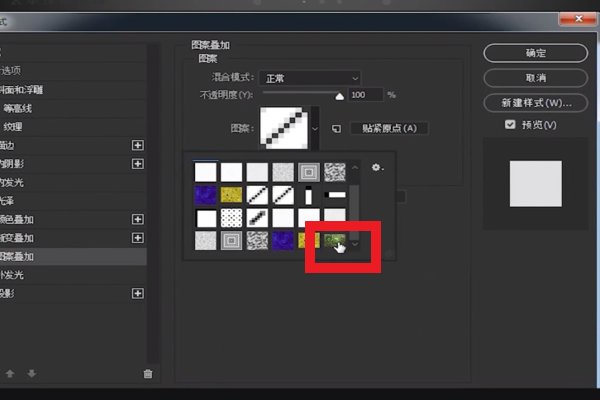The image size is (600, 400).
Task: Select the 描边 effect row
Action: click(73, 145)
